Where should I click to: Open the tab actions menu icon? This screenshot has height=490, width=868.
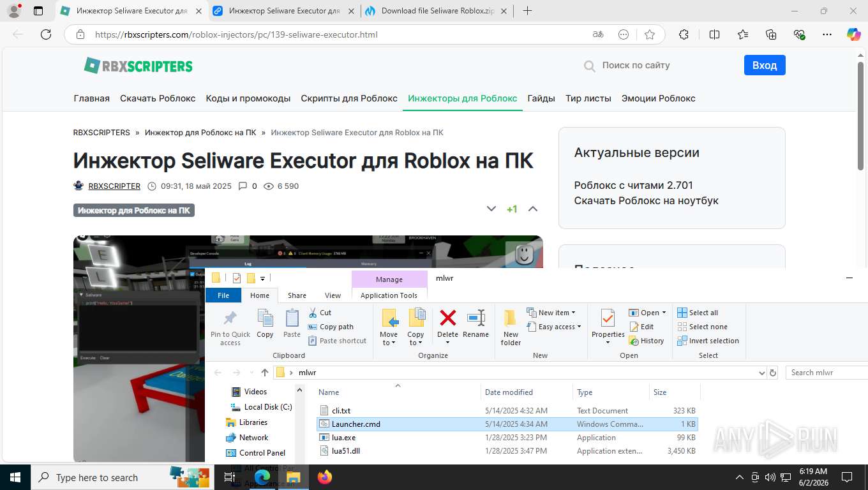point(38,11)
